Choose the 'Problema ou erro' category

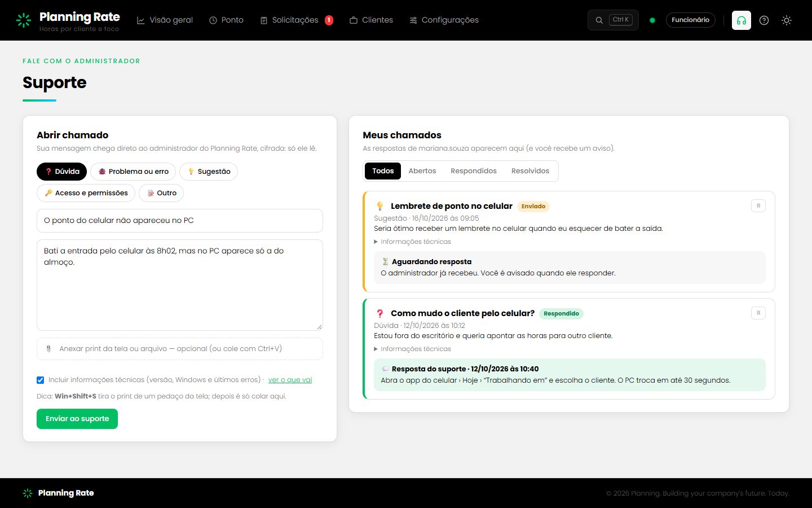coord(133,172)
